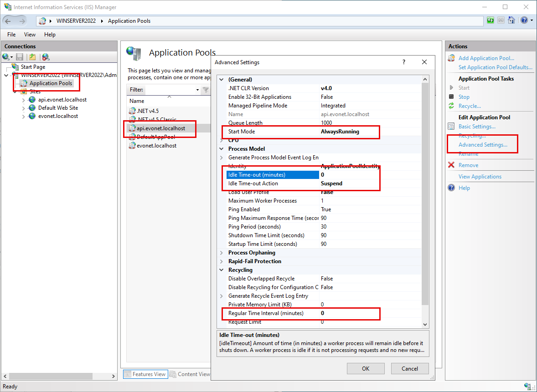Click the Home icon in top toolbar

coord(511,20)
